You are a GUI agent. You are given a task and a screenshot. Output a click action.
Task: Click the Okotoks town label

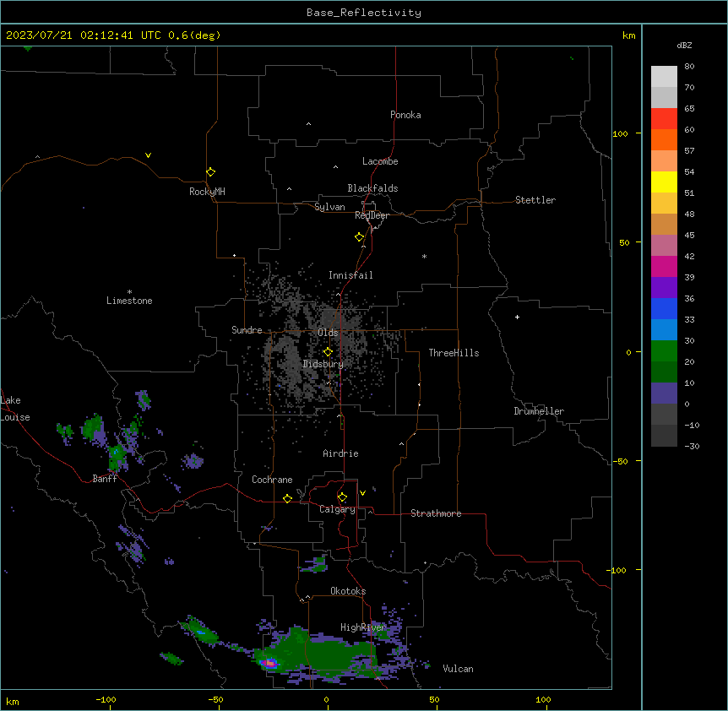pyautogui.click(x=348, y=591)
